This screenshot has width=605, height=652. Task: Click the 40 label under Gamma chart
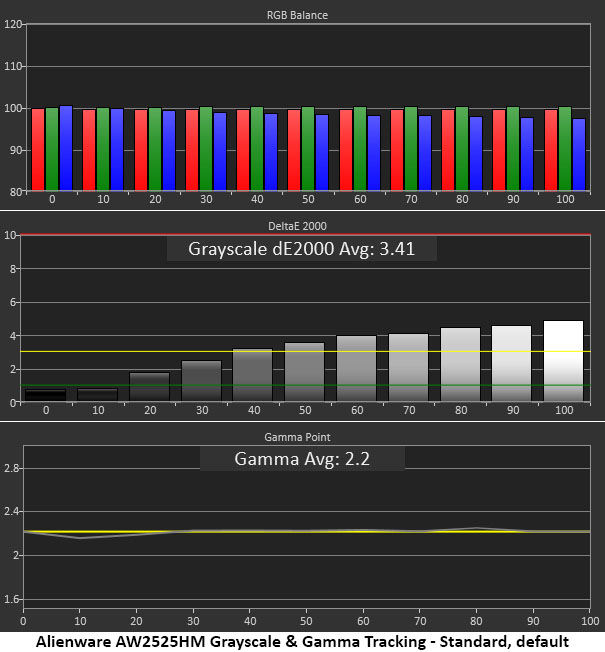250,621
